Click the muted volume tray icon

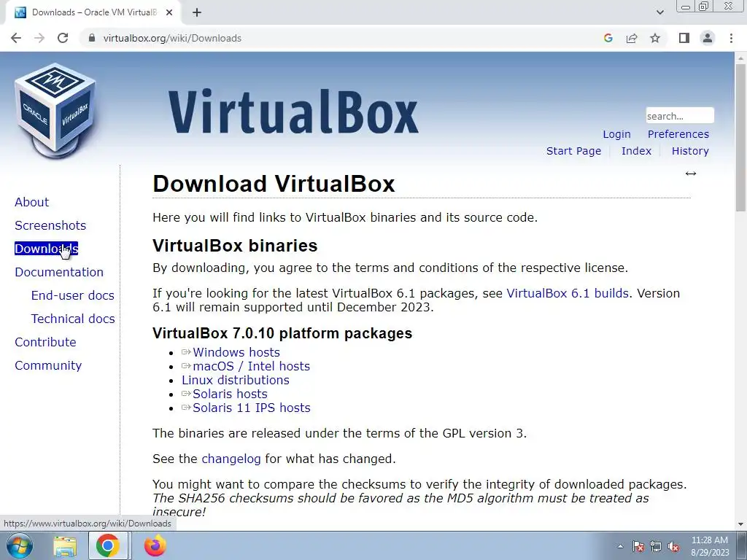click(673, 546)
